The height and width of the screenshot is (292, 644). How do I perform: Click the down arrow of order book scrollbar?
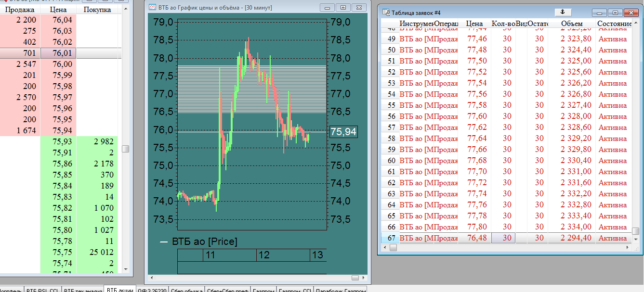click(x=125, y=269)
